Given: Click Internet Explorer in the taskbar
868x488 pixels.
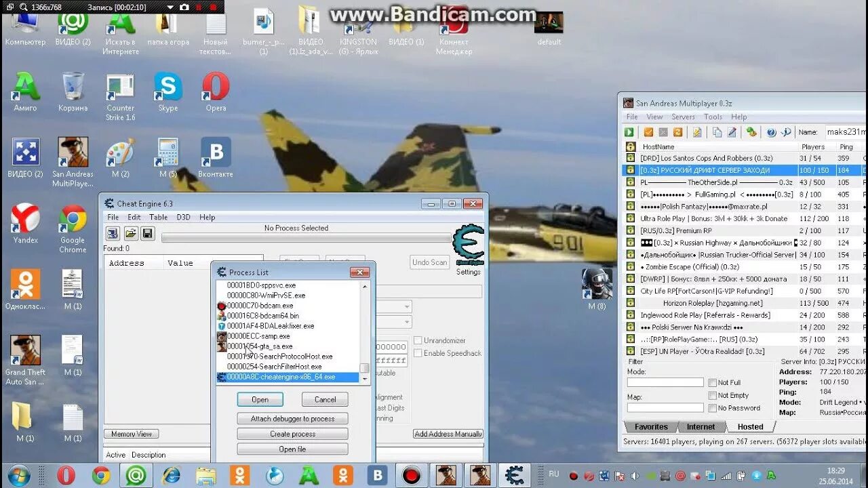Looking at the screenshot, I should [171, 476].
